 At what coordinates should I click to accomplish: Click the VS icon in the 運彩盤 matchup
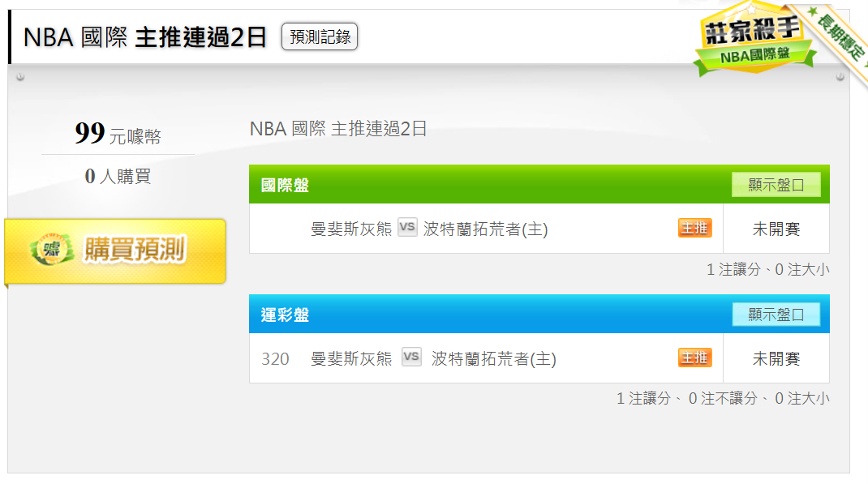tap(411, 357)
